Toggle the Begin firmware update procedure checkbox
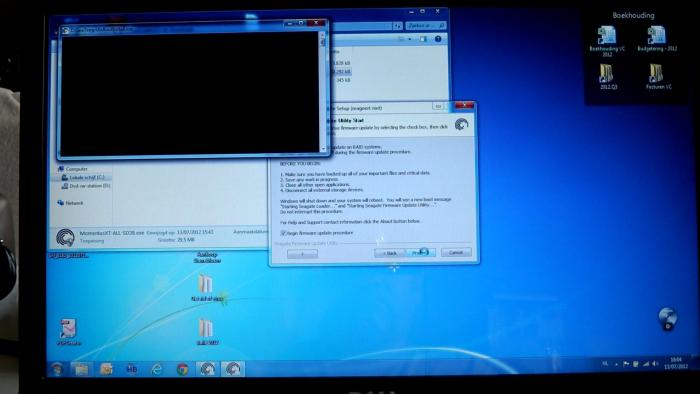 point(283,233)
